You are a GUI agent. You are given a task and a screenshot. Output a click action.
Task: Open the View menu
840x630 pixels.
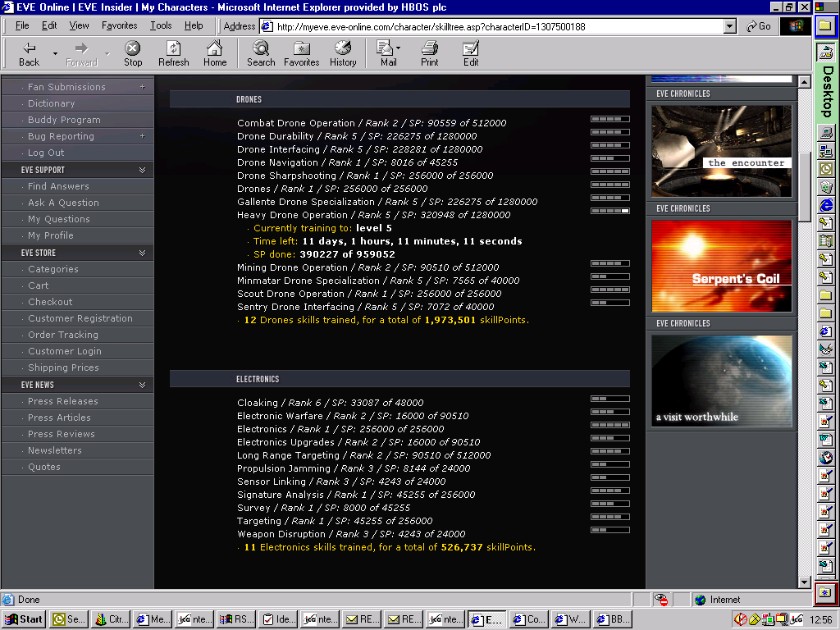pyautogui.click(x=79, y=25)
